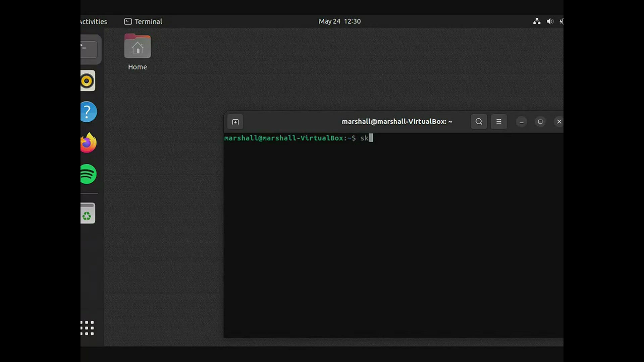The height and width of the screenshot is (362, 644).
Task: Minimize the terminal window
Action: pyautogui.click(x=521, y=122)
